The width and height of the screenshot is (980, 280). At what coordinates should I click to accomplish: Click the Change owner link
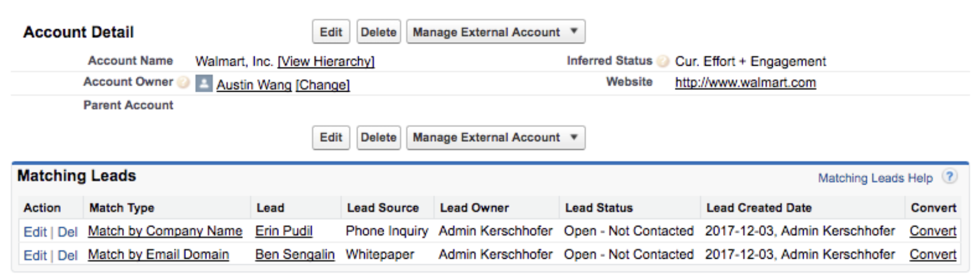point(323,85)
